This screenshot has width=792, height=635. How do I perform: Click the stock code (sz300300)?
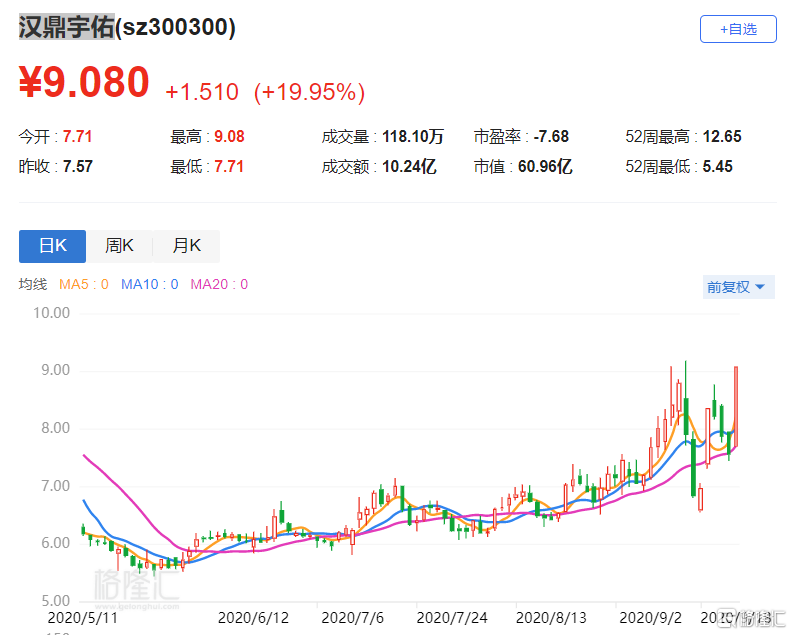pos(175,27)
